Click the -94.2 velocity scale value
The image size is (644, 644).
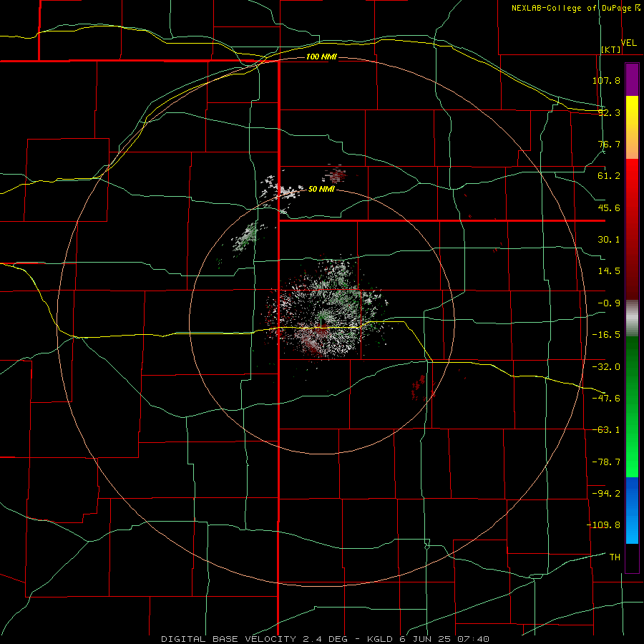606,494
